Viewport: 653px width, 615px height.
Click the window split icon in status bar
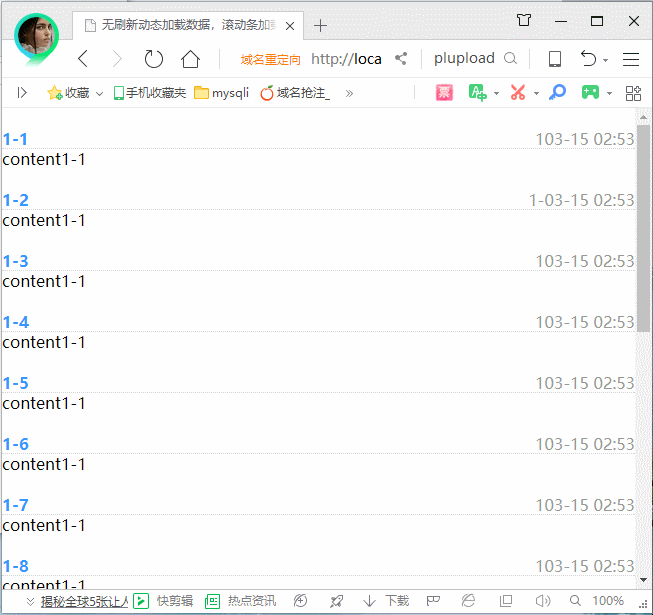506,601
